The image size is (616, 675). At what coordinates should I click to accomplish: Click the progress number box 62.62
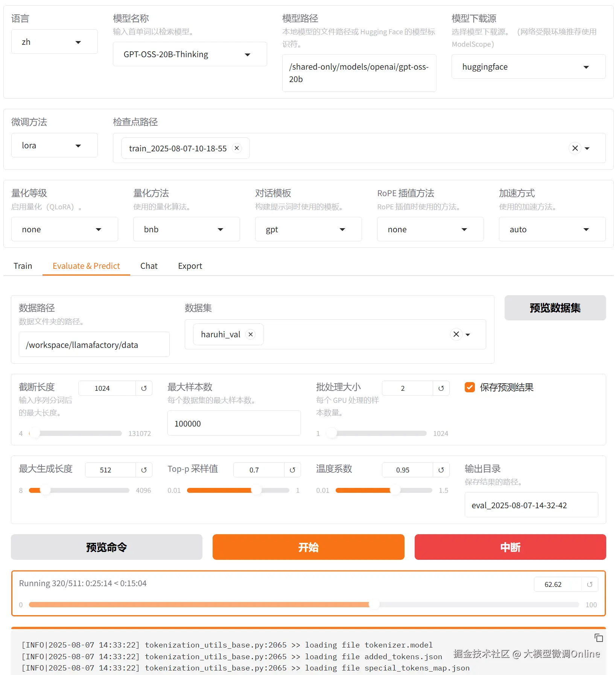[558, 584]
